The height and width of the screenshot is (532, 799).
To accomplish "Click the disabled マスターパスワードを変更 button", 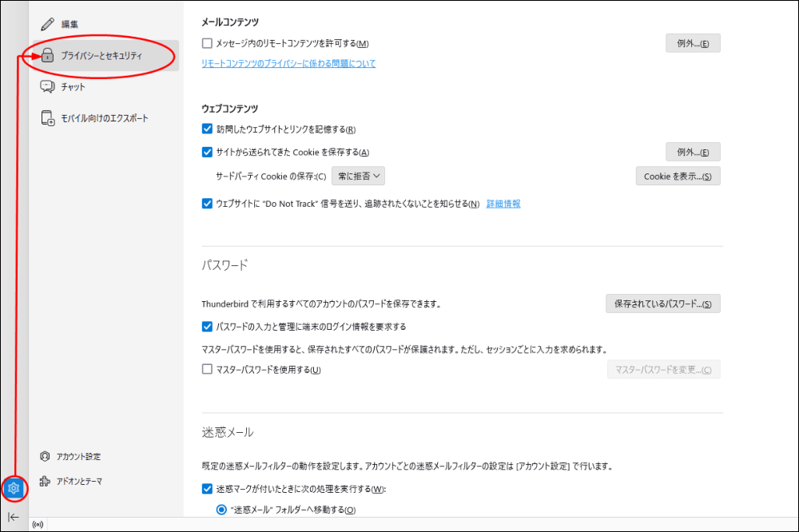I will [663, 369].
